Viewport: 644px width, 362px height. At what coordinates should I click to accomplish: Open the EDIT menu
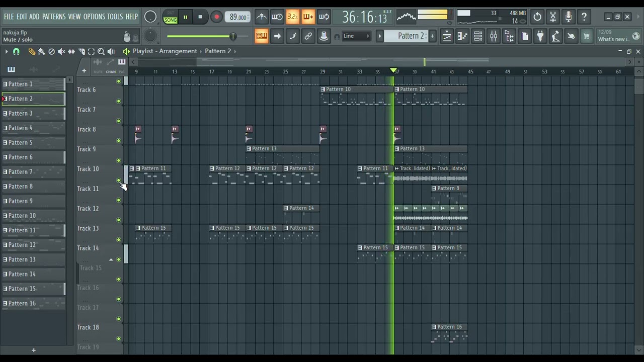(x=22, y=17)
